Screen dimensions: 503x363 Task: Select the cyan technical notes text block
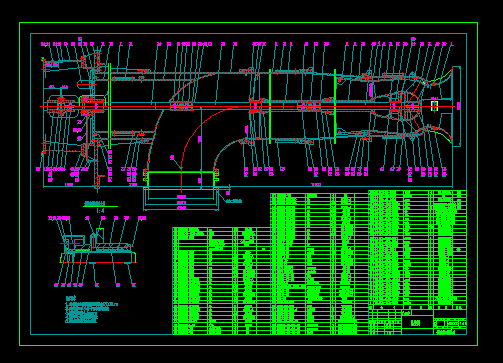tap(91, 310)
